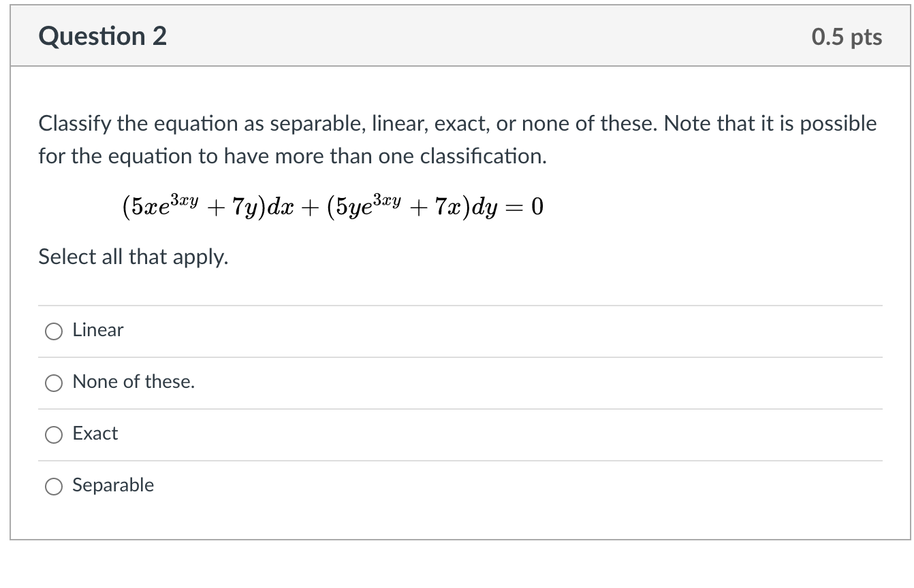Click the first term (5xe^3xy + 7y)dx
Image resolution: width=914 pixels, height=588 pixels.
click(x=216, y=205)
